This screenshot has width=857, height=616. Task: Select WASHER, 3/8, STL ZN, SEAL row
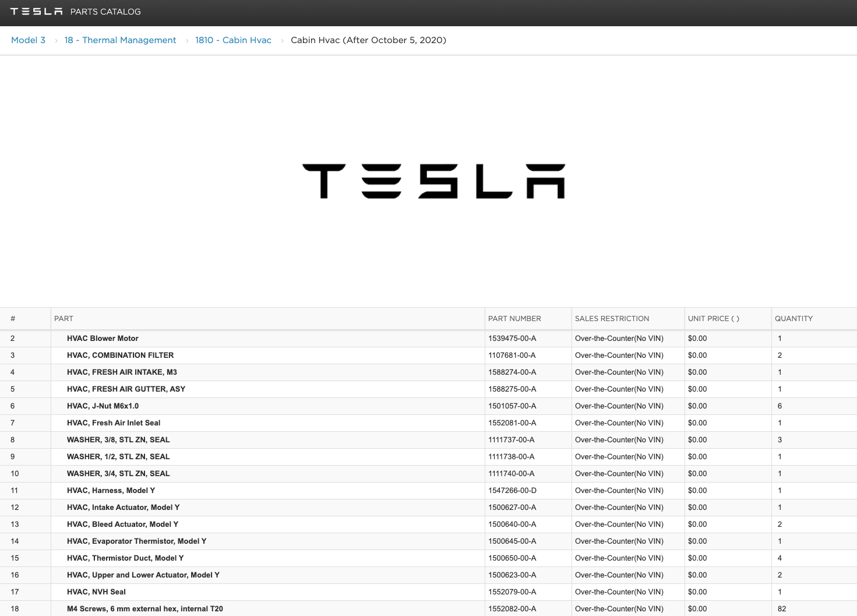point(118,440)
